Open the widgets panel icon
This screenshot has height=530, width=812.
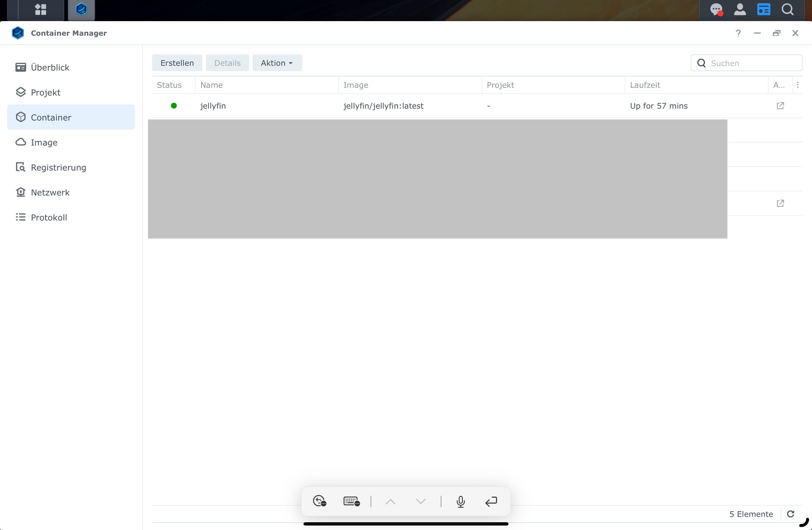coord(764,10)
